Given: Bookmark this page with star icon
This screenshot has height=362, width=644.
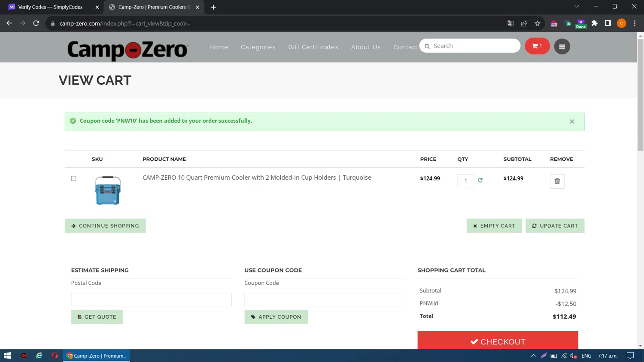Looking at the screenshot, I should point(538,24).
